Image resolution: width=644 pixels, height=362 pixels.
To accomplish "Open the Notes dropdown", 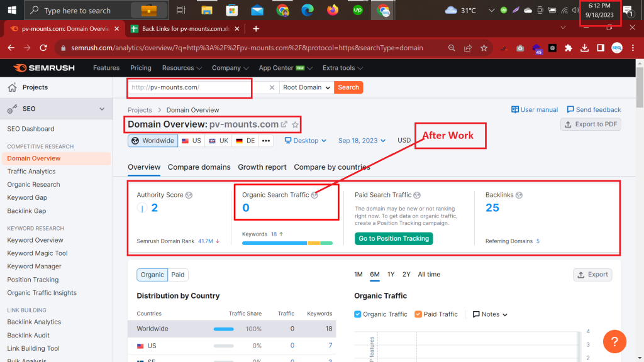I will coord(490,314).
